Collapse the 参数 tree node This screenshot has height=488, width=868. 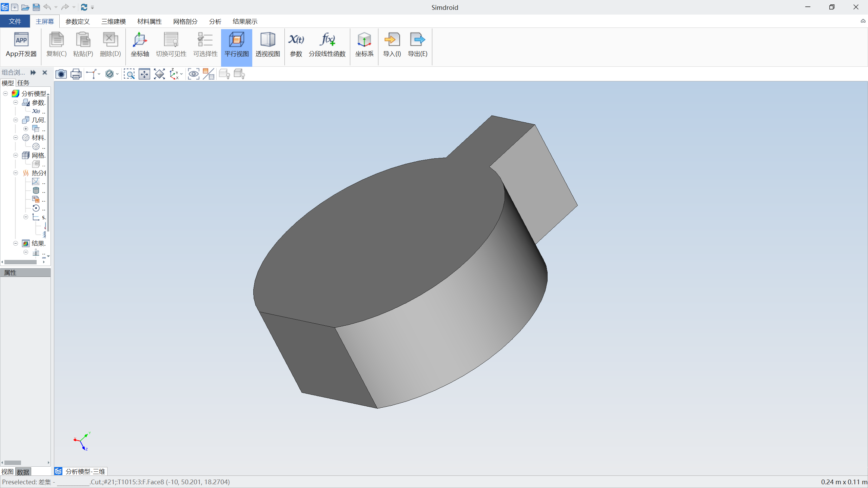tap(16, 102)
